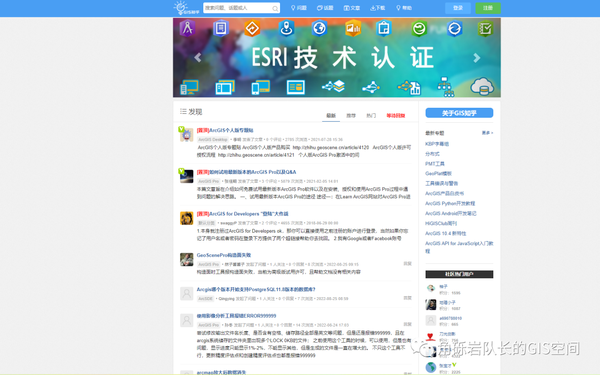Click the 关于GIS知乎 button
The height and width of the screenshot is (375, 600).
pyautogui.click(x=459, y=113)
